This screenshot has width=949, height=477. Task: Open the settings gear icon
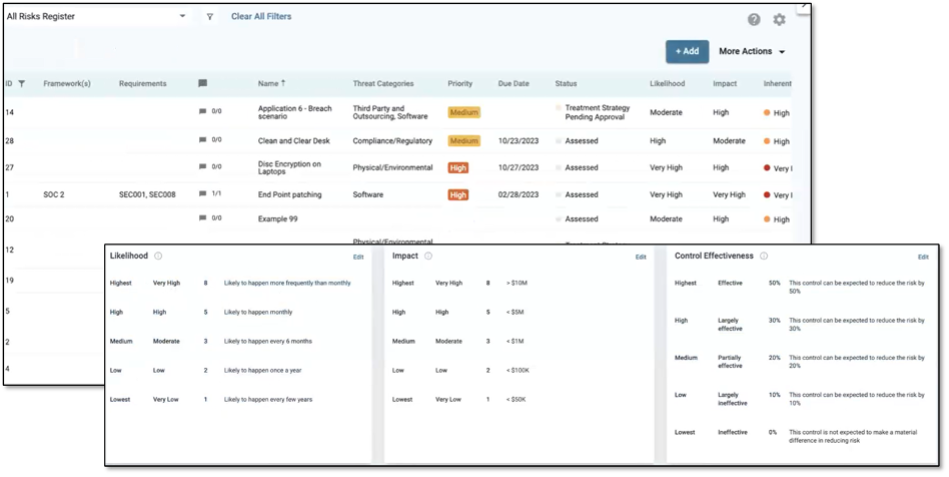coord(779,20)
